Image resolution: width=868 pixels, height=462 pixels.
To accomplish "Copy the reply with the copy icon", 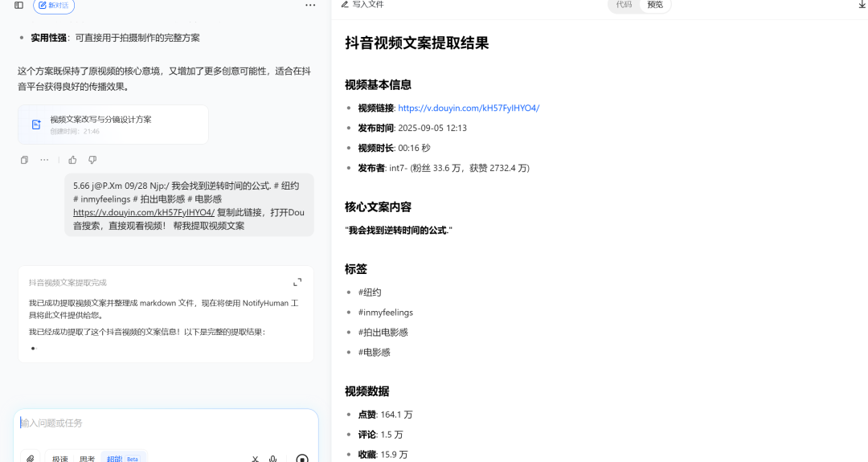I will click(24, 160).
